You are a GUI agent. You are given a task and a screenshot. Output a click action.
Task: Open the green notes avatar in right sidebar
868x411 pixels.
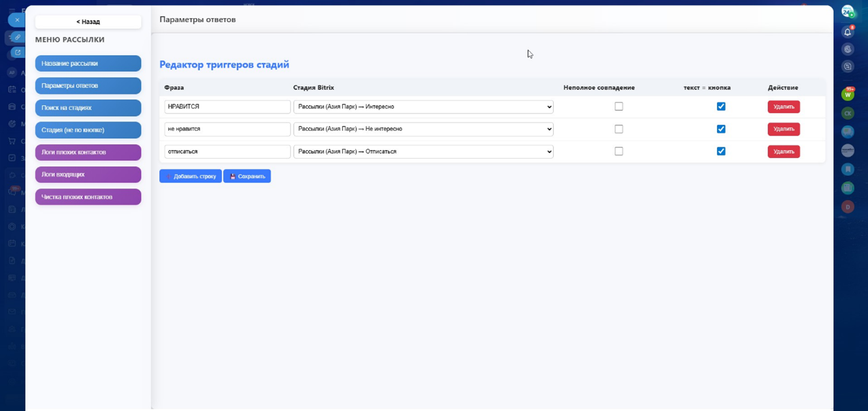coord(848,188)
